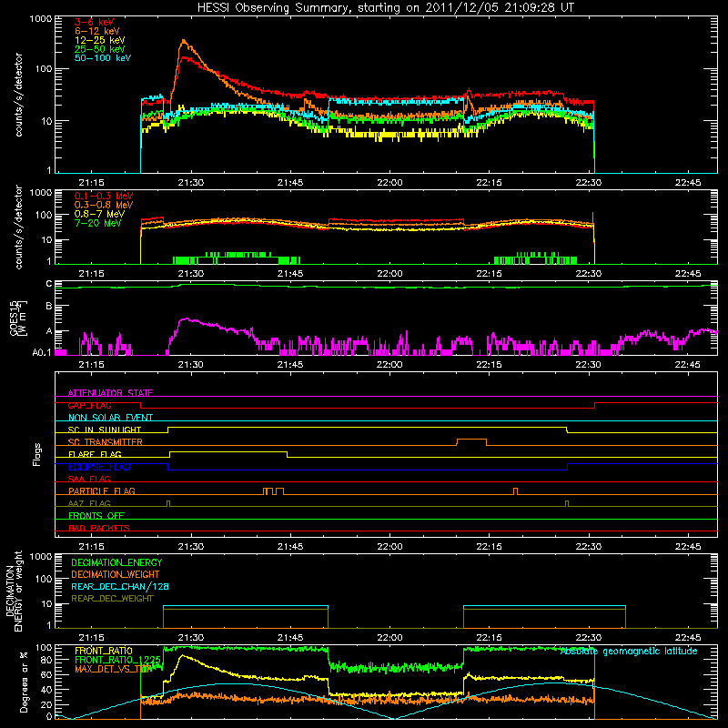This screenshot has height=728, width=728.
Task: Click the ATTENUATOR_STATE flag label
Action: tap(110, 393)
